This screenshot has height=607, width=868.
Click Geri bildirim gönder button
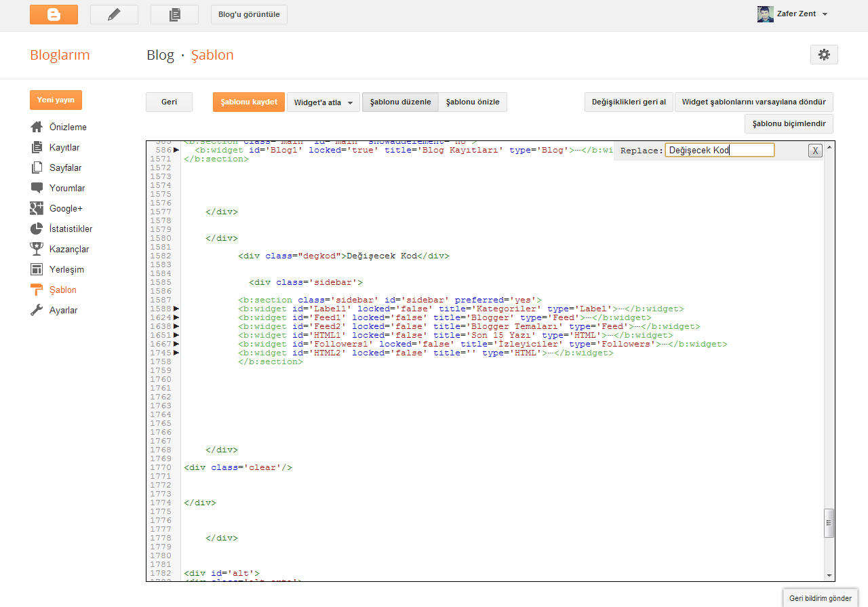click(x=820, y=598)
